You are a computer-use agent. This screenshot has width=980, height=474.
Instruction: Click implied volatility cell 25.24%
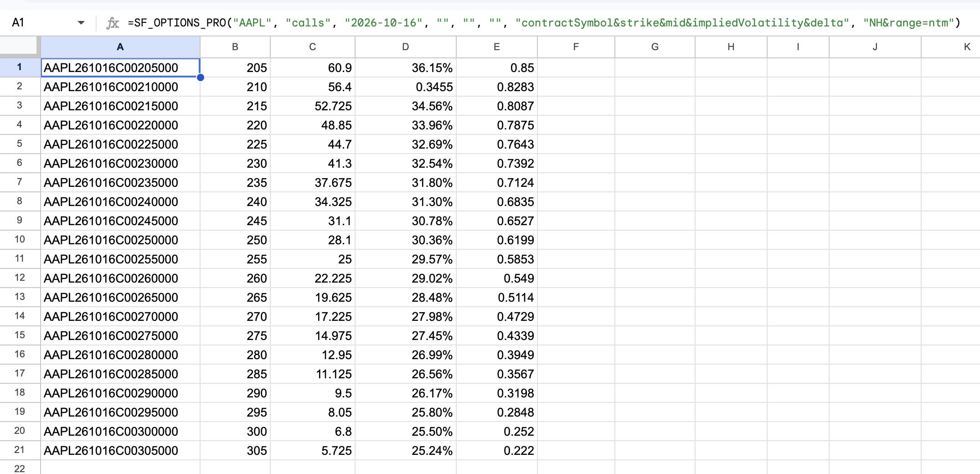(406, 450)
